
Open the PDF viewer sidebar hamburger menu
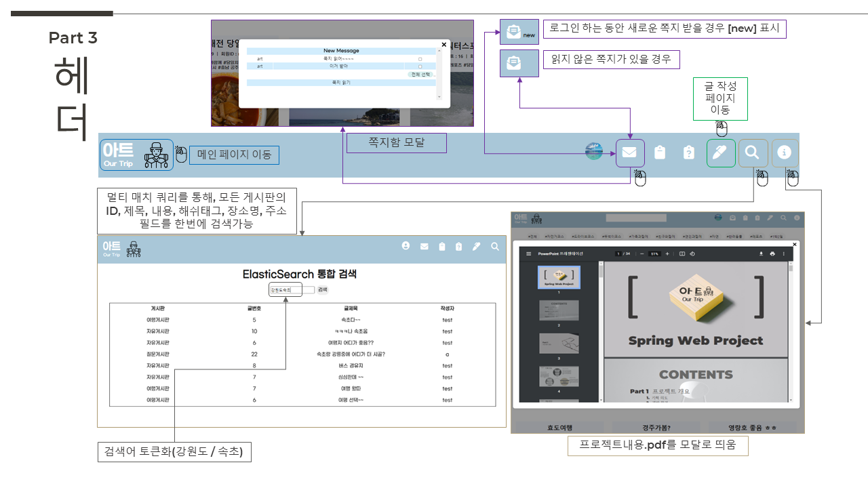529,253
